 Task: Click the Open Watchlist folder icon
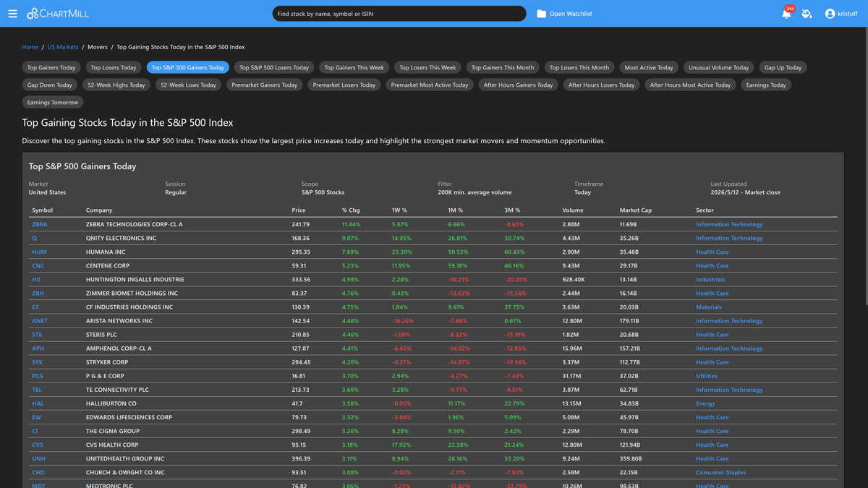[x=541, y=14]
